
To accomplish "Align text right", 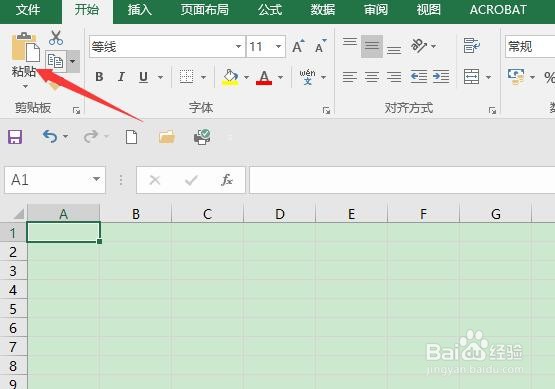I will pos(394,77).
